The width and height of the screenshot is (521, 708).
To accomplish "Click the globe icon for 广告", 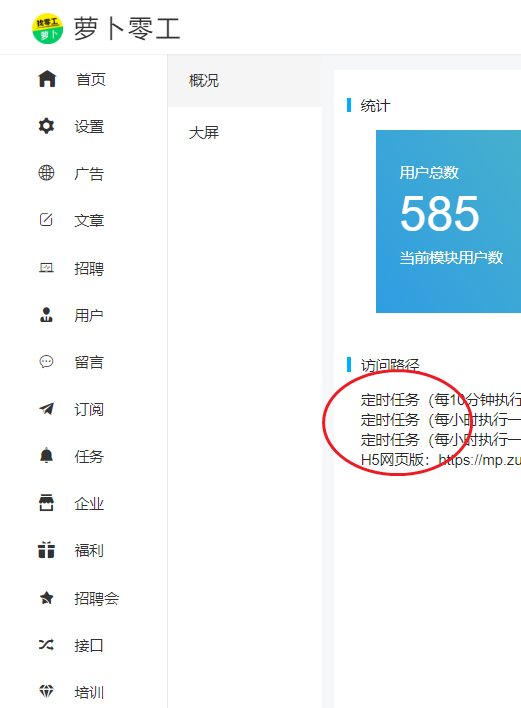I will (x=47, y=173).
